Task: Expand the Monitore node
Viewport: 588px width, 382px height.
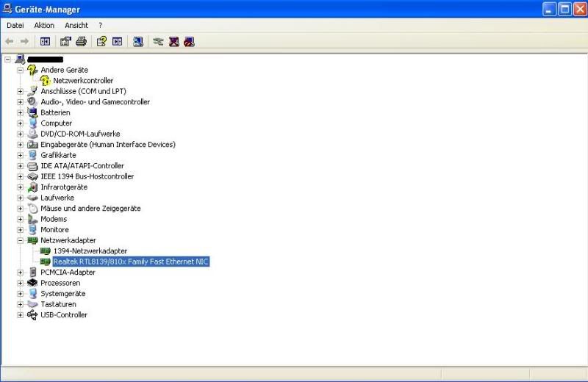Action: (x=21, y=230)
